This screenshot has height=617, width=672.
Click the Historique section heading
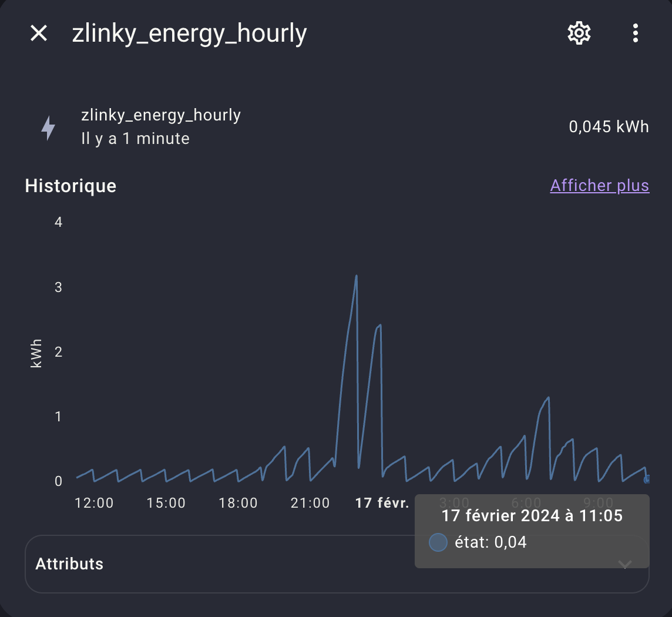coord(70,186)
